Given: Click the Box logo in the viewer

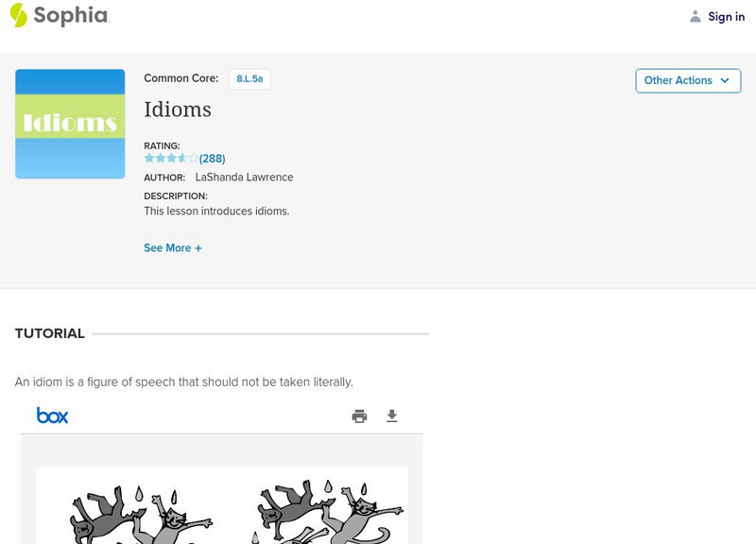Looking at the screenshot, I should point(52,416).
